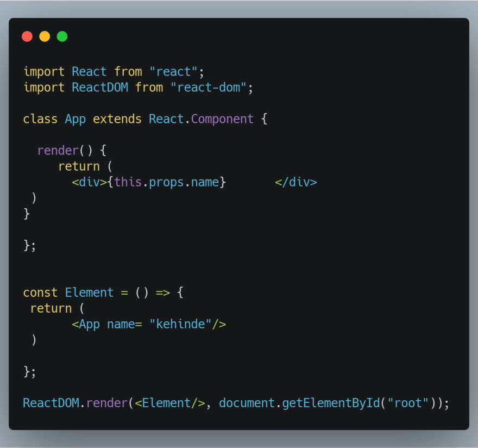Click the red close window dot
This screenshot has height=448, width=478.
coord(27,36)
